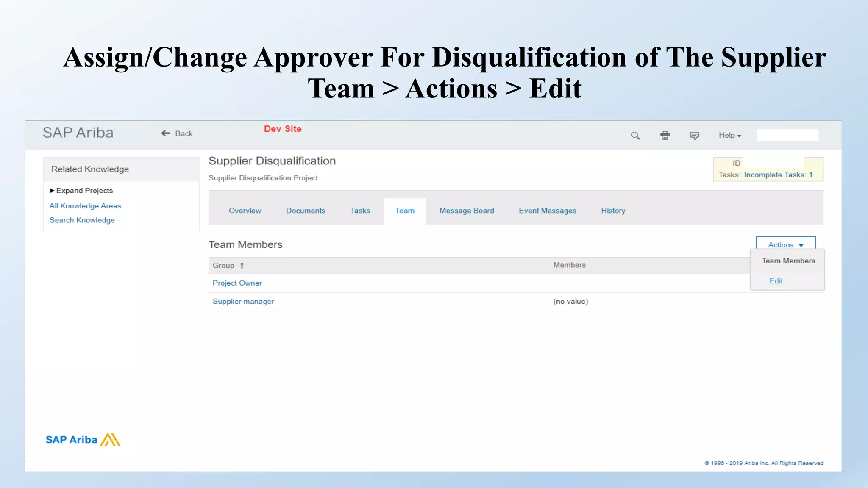Open the Help dropdown menu
Viewport: 868px width, 488px height.
point(729,136)
